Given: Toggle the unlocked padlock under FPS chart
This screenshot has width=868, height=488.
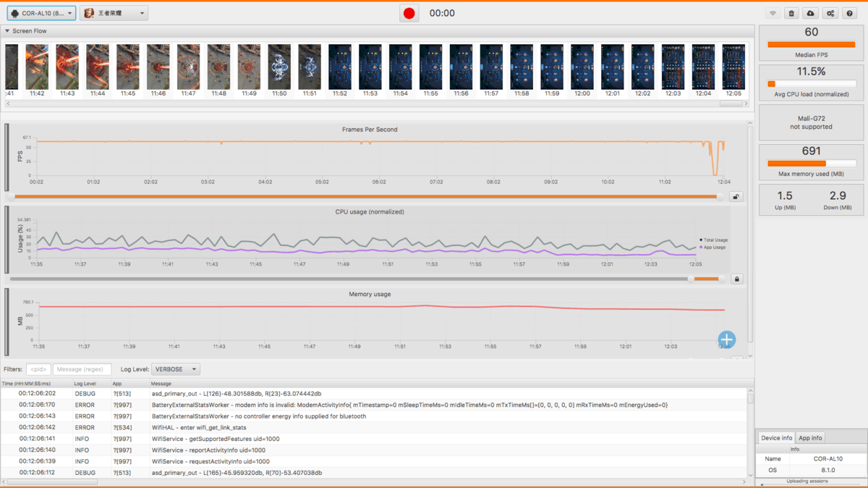Looking at the screenshot, I should pyautogui.click(x=736, y=196).
